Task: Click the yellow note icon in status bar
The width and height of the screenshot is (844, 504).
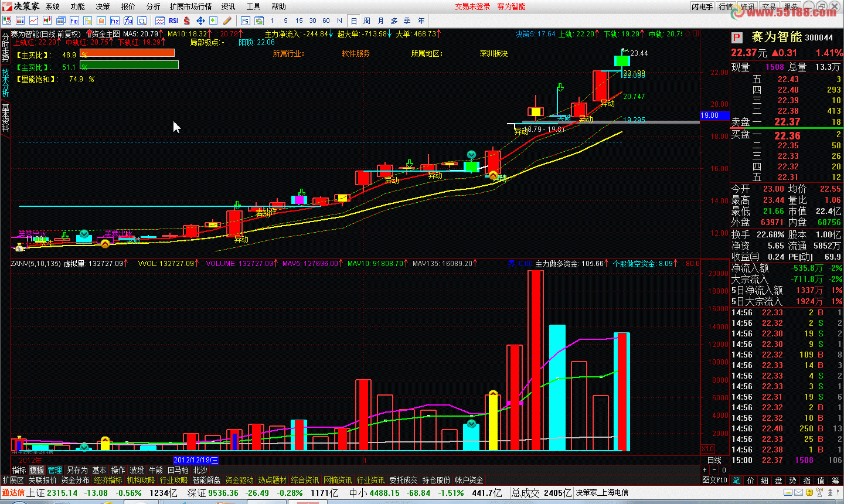Action: pos(788,492)
